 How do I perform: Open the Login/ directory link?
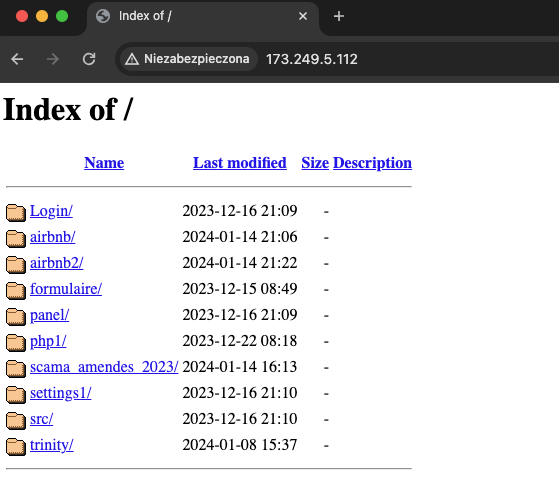[51, 211]
